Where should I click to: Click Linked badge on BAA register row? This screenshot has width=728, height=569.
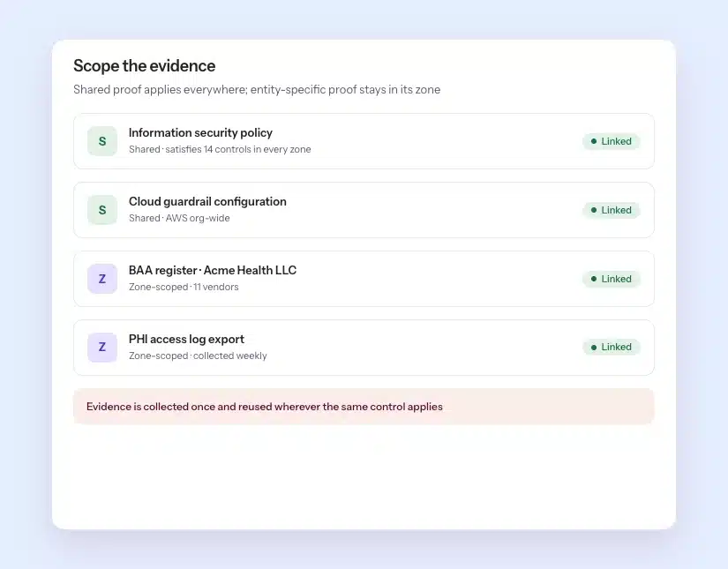tap(611, 279)
